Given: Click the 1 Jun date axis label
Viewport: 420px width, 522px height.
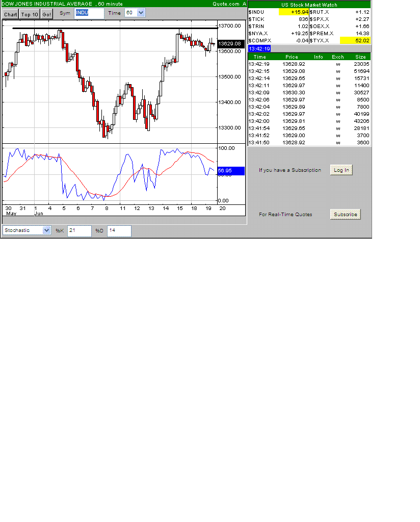Looking at the screenshot, I should coord(39,211).
